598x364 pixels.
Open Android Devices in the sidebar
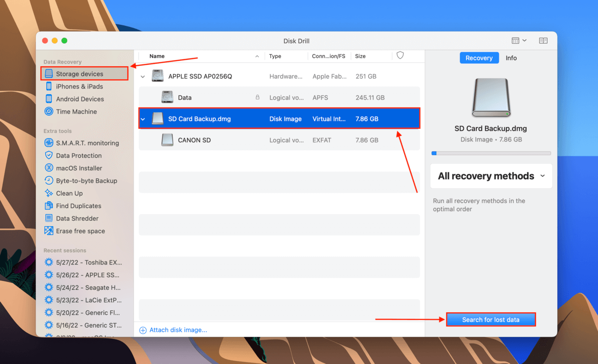(80, 99)
